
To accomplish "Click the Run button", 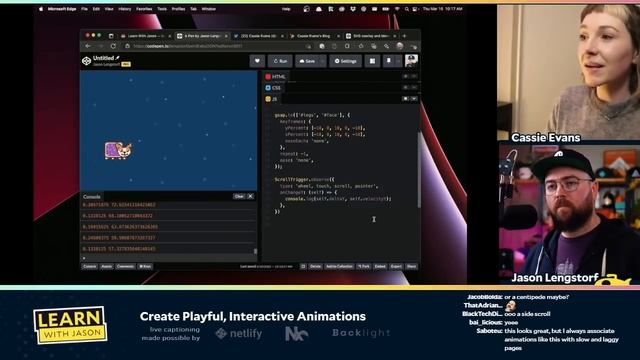I will point(280,61).
